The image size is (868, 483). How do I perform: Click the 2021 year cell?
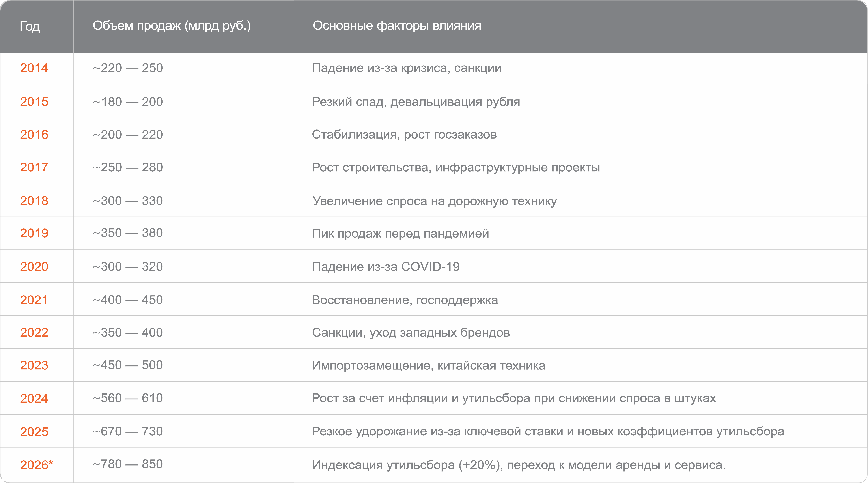point(34,300)
